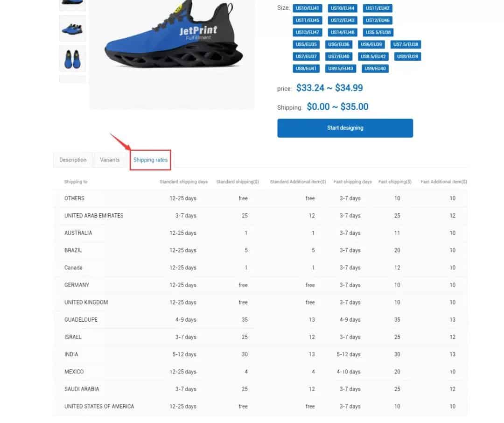Open the Shipping rates tab
504x423 pixels.
tap(150, 160)
